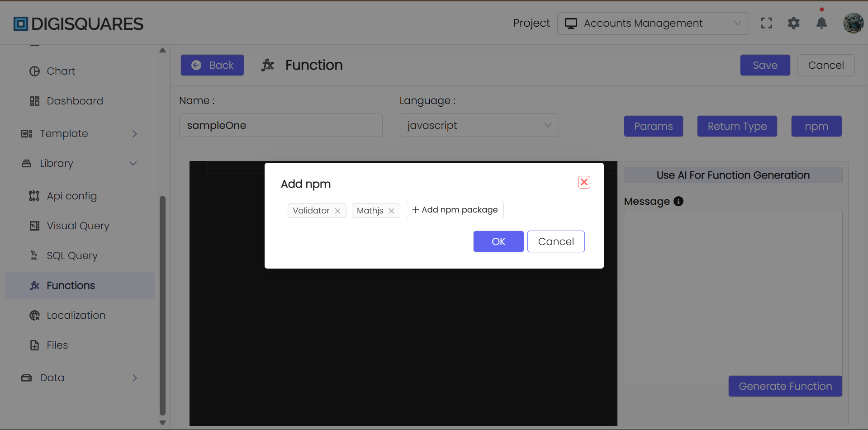Remove the Validator package tag
The width and height of the screenshot is (868, 430).
(x=337, y=211)
